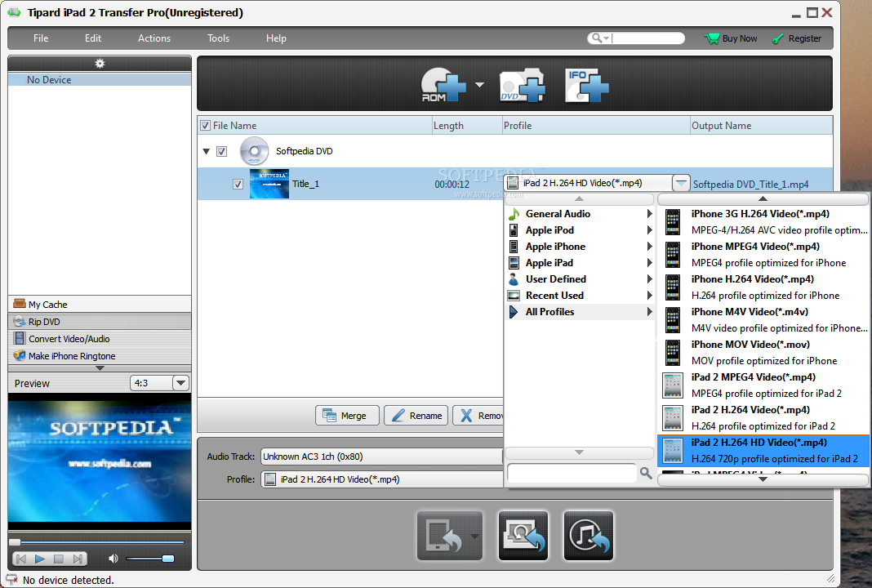Image resolution: width=872 pixels, height=588 pixels.
Task: Click the Softpedia DVD disc icon
Action: pyautogui.click(x=254, y=151)
